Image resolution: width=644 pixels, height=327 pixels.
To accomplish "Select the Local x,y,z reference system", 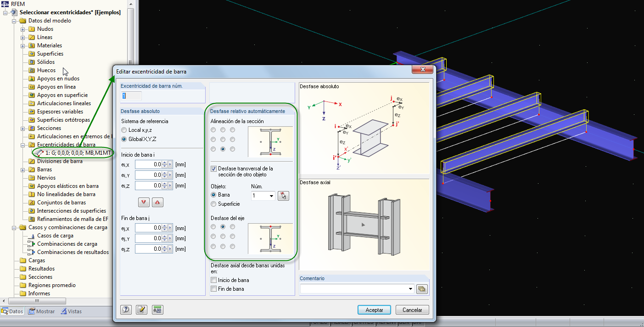I will click(x=124, y=130).
